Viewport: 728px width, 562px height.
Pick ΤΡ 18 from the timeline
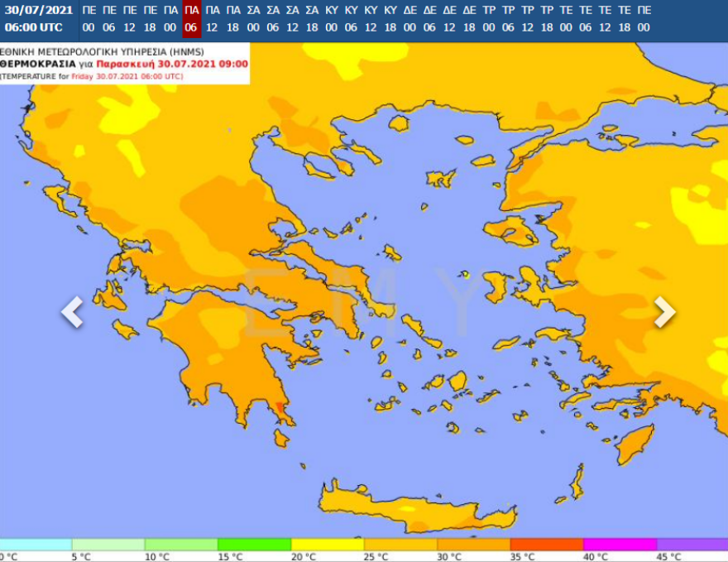[548, 18]
